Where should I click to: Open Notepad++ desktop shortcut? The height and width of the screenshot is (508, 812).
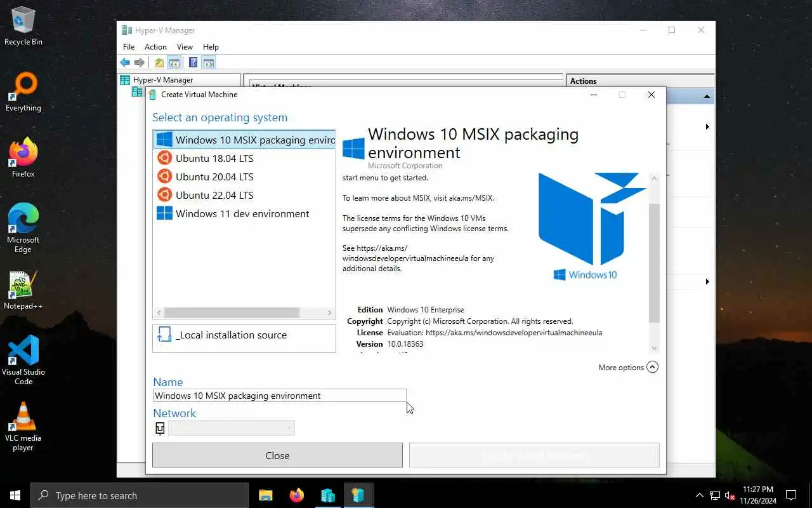point(23,291)
